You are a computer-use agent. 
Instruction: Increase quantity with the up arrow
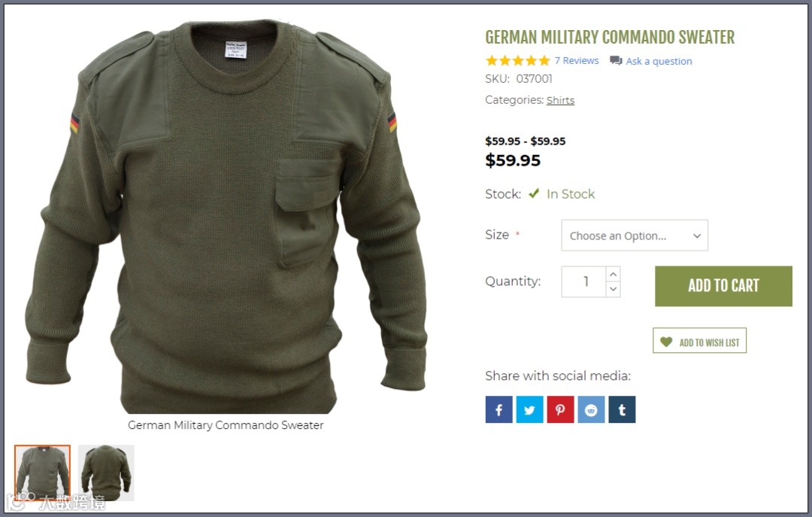click(x=614, y=274)
